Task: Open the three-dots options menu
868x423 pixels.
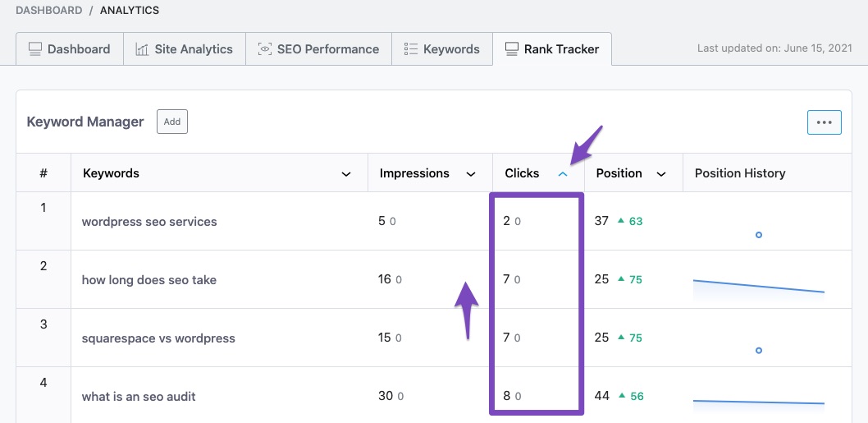Action: coord(824,122)
